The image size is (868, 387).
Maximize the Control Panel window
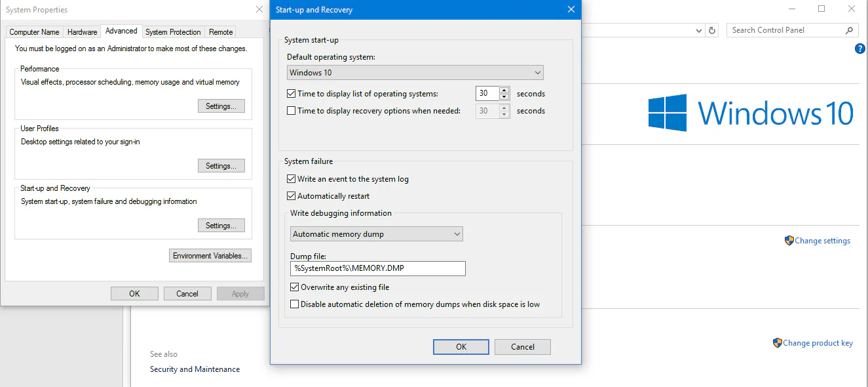point(821,9)
